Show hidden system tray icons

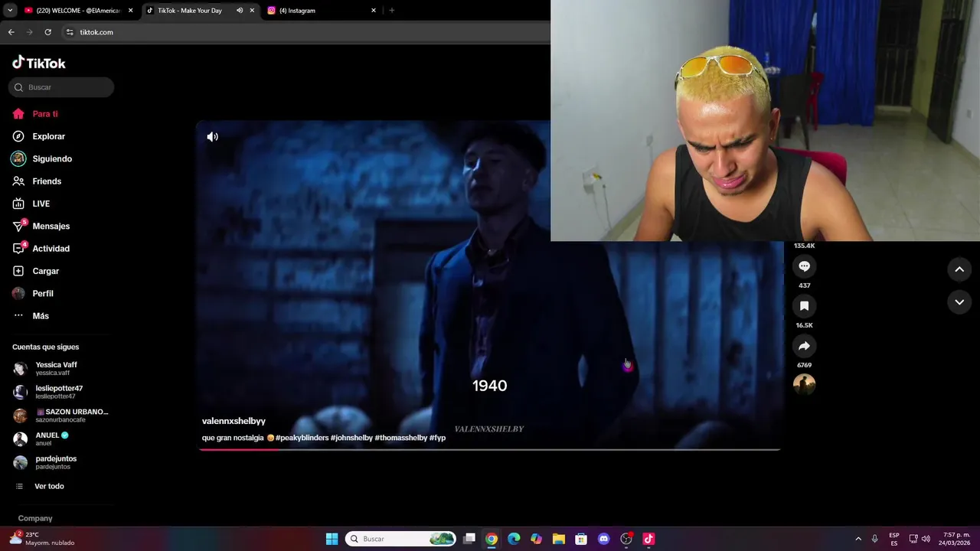pyautogui.click(x=858, y=539)
